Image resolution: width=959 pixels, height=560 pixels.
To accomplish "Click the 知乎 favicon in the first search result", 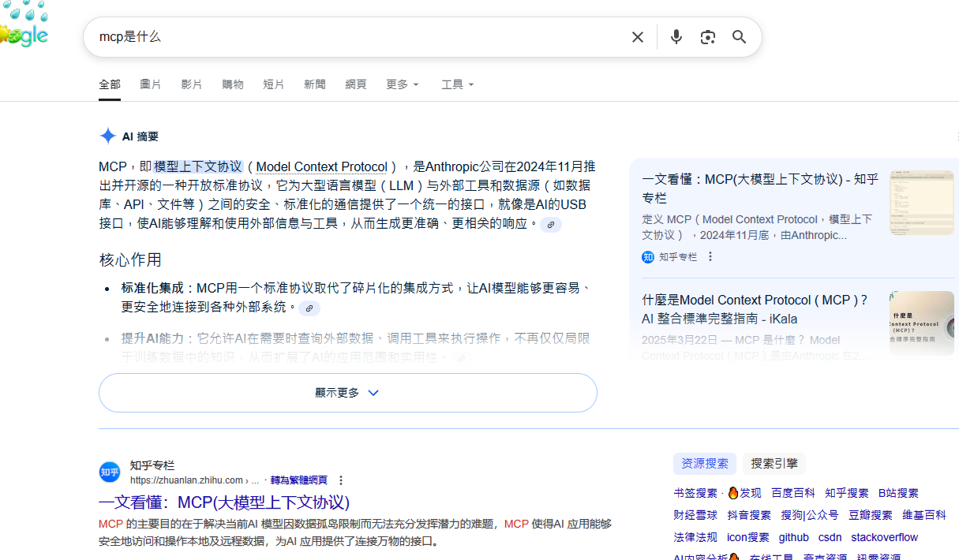I will click(x=110, y=472).
